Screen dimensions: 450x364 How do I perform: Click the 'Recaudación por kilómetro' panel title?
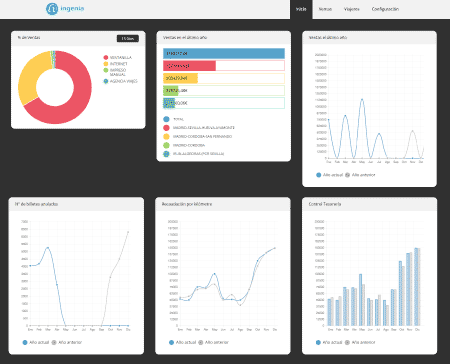tap(187, 204)
